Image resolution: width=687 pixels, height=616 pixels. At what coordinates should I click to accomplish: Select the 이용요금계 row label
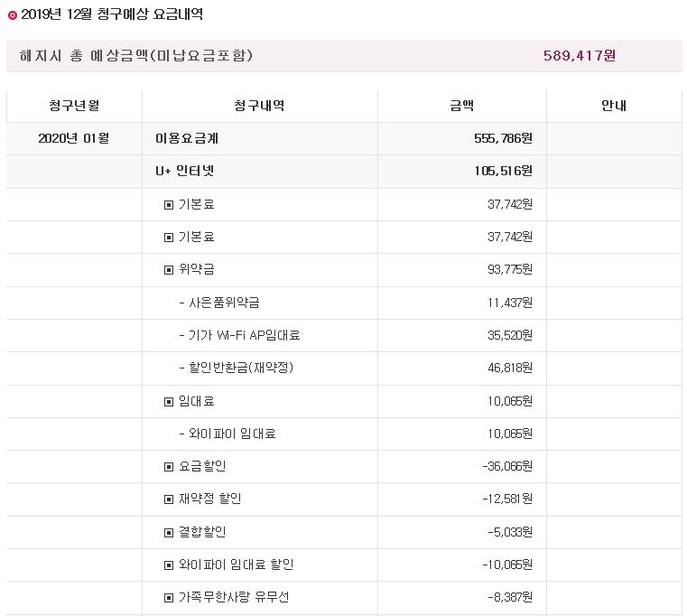point(187,139)
